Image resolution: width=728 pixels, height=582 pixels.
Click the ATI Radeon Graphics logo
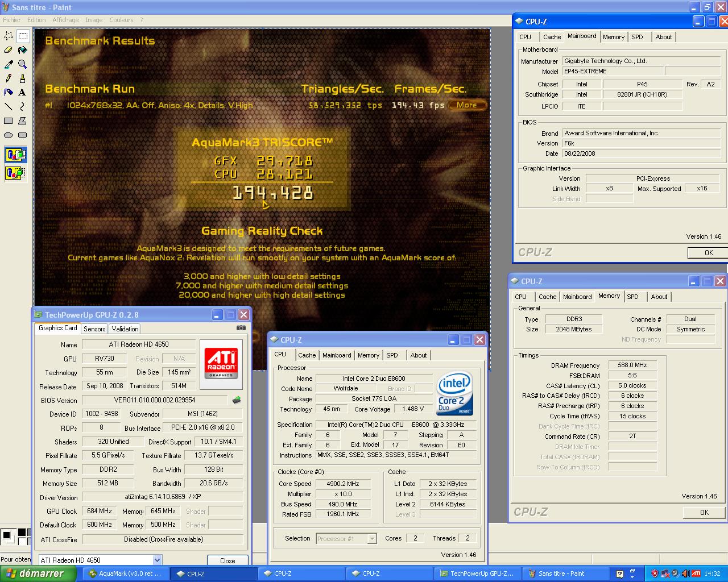[x=221, y=364]
